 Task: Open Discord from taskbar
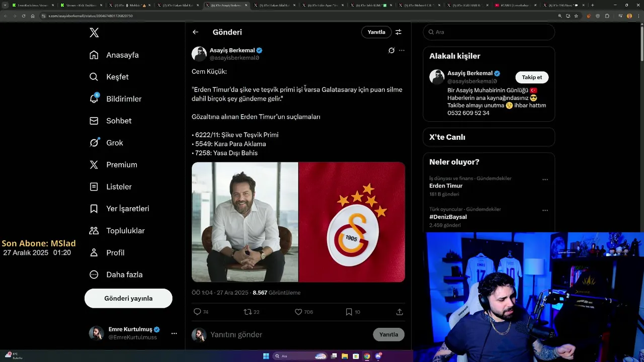[x=378, y=356]
